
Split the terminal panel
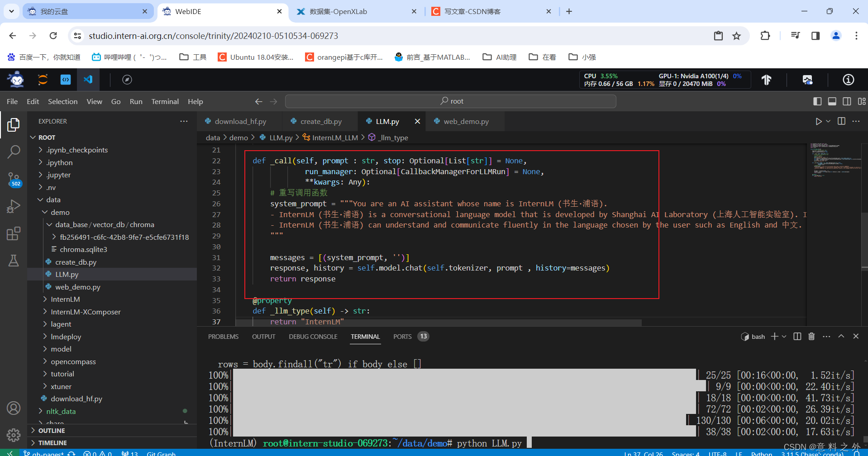click(797, 336)
